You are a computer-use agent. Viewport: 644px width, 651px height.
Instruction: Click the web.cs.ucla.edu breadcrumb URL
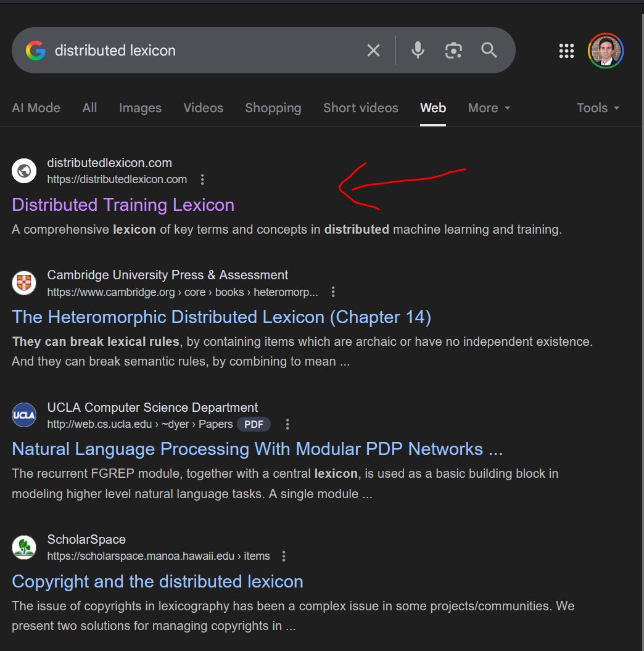coord(139,424)
